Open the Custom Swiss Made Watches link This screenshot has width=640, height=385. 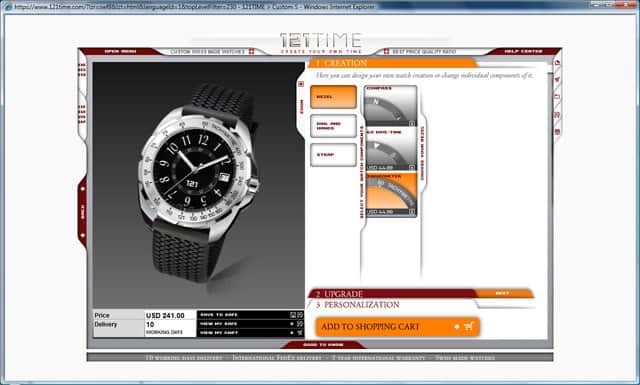coord(207,52)
